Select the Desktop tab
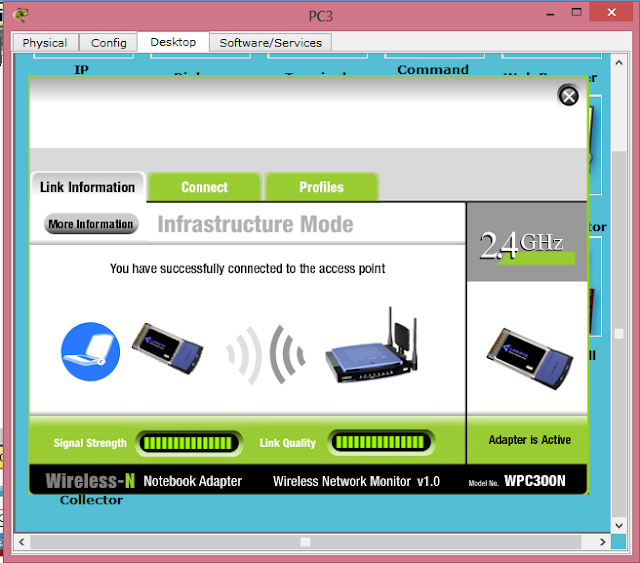The image size is (640, 563). point(173,42)
